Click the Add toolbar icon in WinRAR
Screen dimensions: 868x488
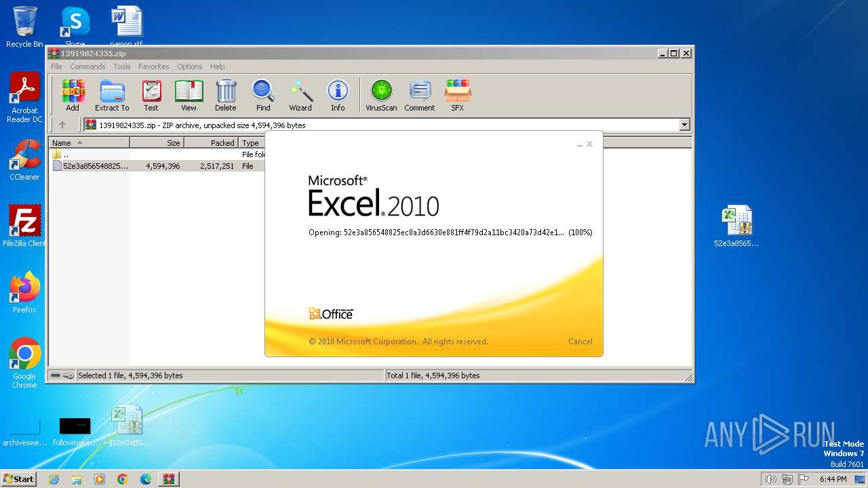pyautogui.click(x=73, y=95)
